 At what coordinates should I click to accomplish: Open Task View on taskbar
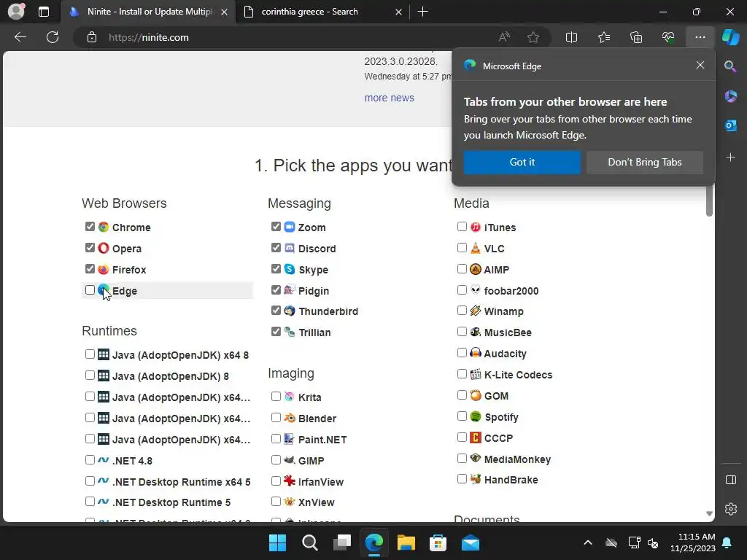[x=341, y=542]
